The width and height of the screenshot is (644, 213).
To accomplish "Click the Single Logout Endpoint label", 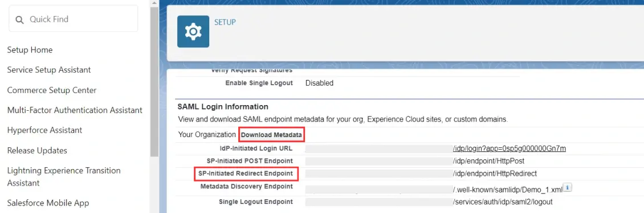I will pos(256,202).
